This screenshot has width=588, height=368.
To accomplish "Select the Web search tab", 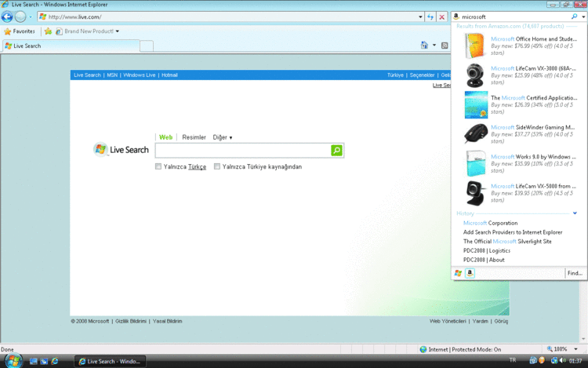I will (x=165, y=137).
